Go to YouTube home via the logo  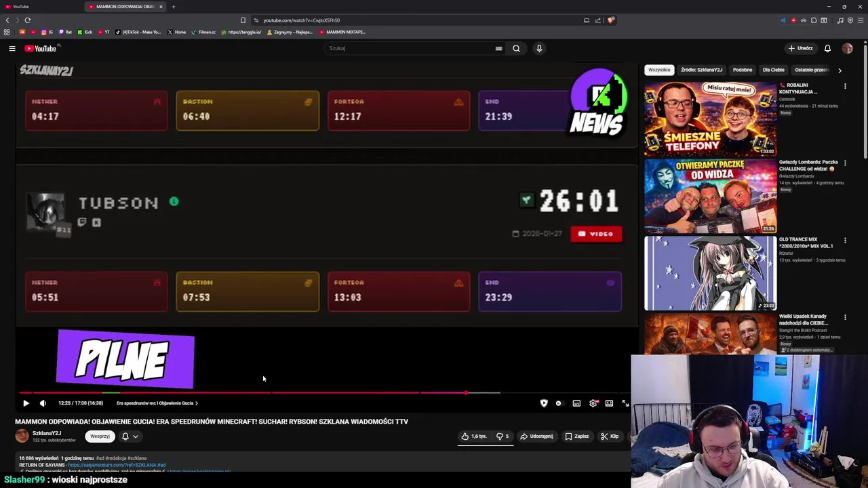coord(42,48)
